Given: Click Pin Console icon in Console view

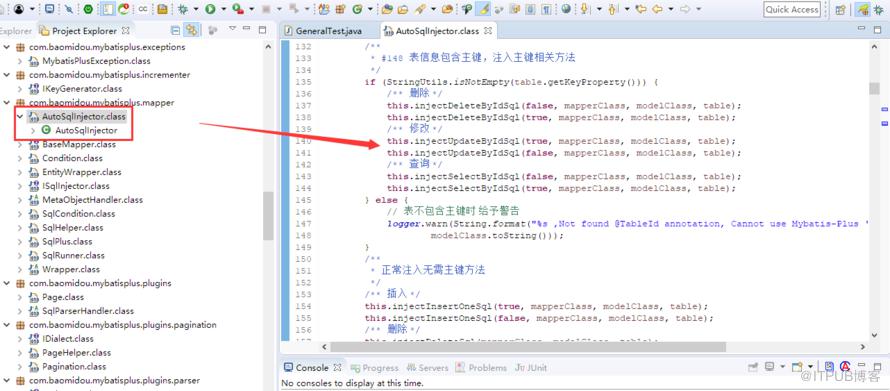Looking at the screenshot, I should click(753, 367).
